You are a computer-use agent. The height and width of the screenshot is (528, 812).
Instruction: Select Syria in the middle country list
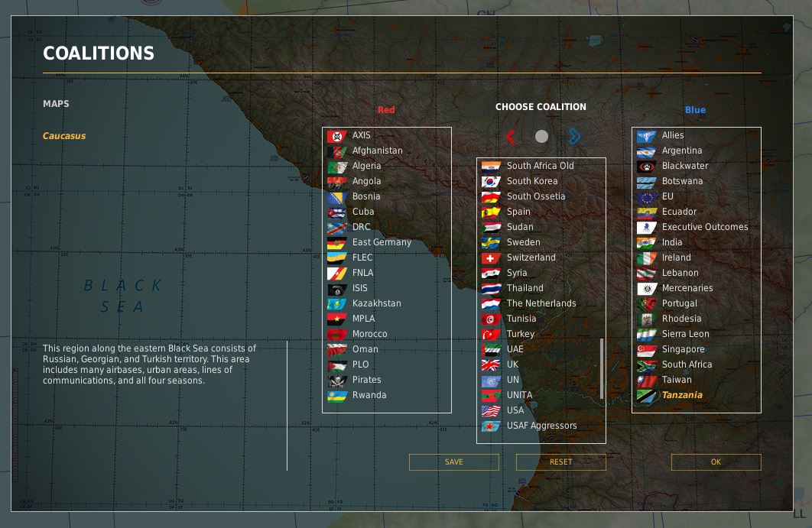click(x=517, y=273)
